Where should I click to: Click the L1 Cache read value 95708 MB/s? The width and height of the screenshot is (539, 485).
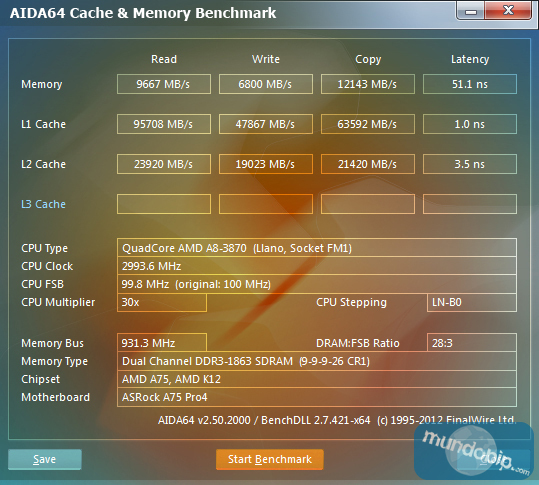[164, 124]
